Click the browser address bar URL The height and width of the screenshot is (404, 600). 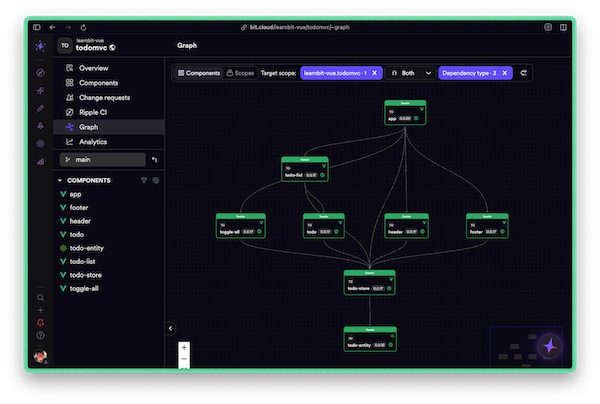(x=300, y=27)
